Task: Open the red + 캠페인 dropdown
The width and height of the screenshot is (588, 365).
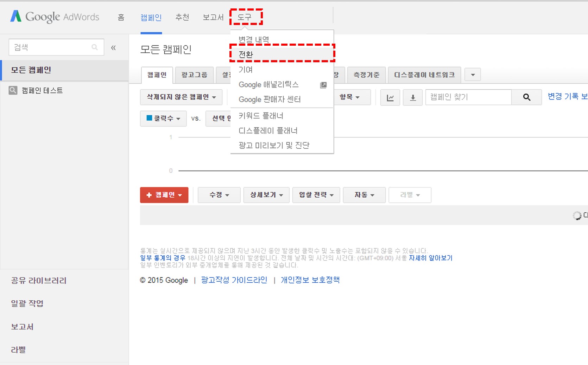Action: (x=164, y=195)
